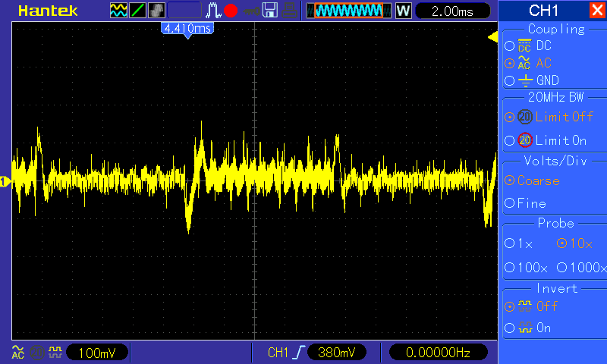Click the CH1 panel title

tap(543, 11)
